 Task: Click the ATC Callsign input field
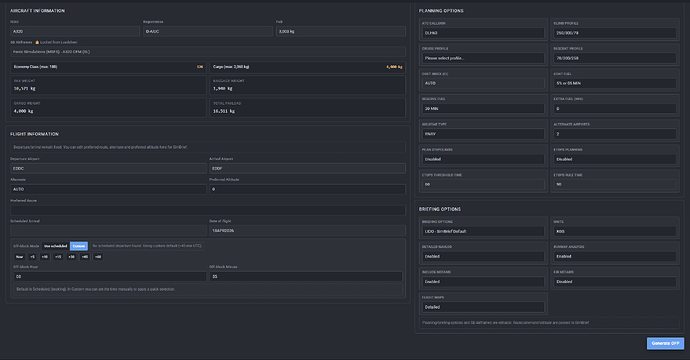[483, 33]
